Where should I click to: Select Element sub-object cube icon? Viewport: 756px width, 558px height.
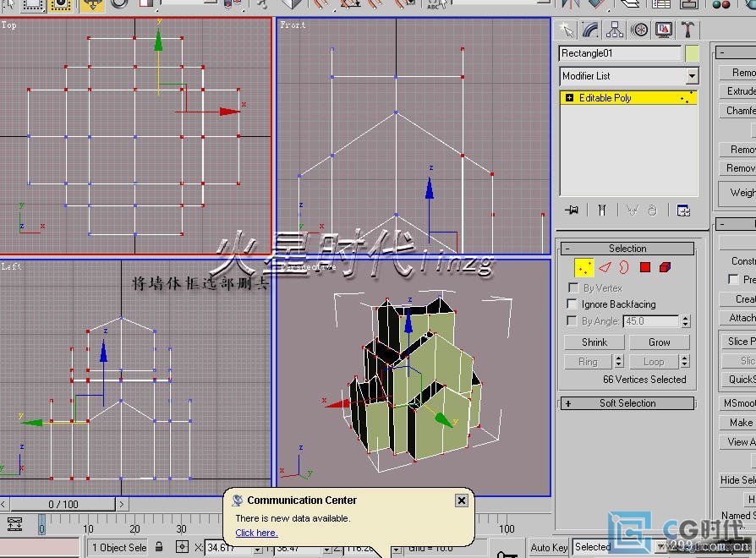pos(666,267)
